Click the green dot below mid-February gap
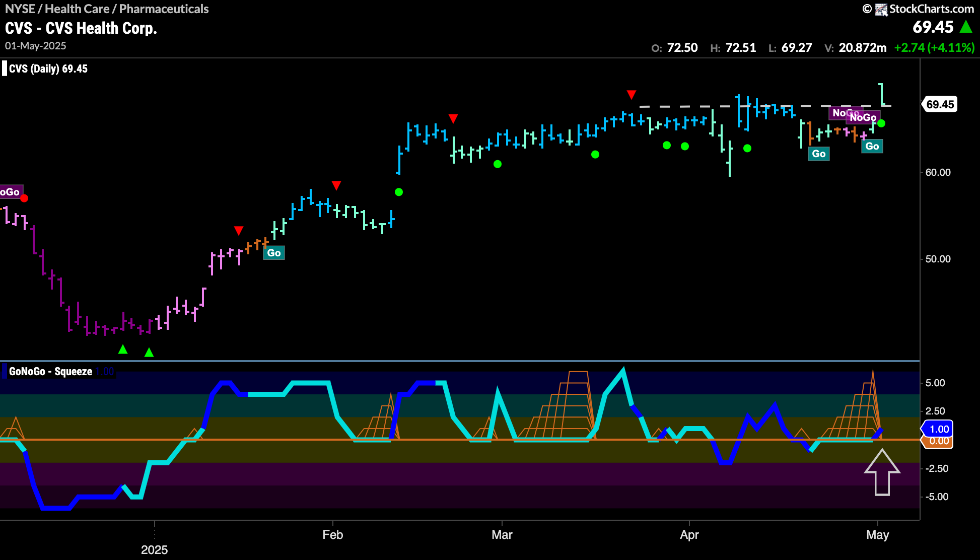Viewport: 980px width, 560px height. tap(399, 192)
